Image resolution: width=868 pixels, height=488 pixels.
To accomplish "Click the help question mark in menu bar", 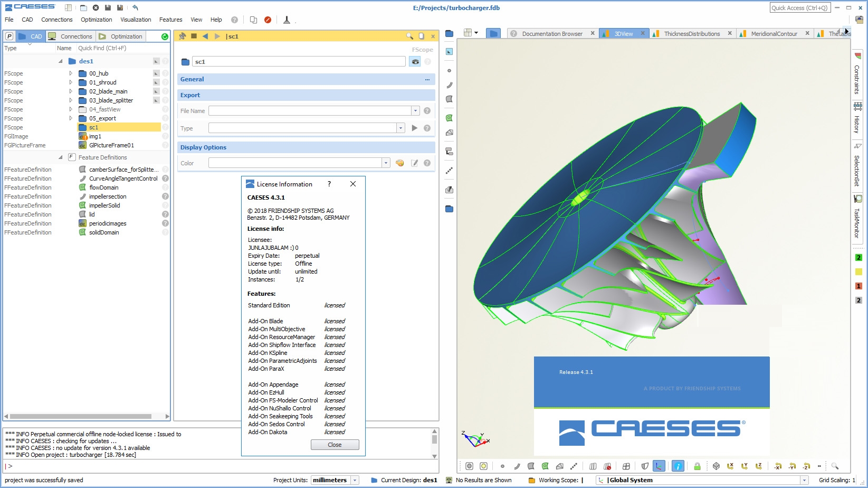I will tap(234, 20).
